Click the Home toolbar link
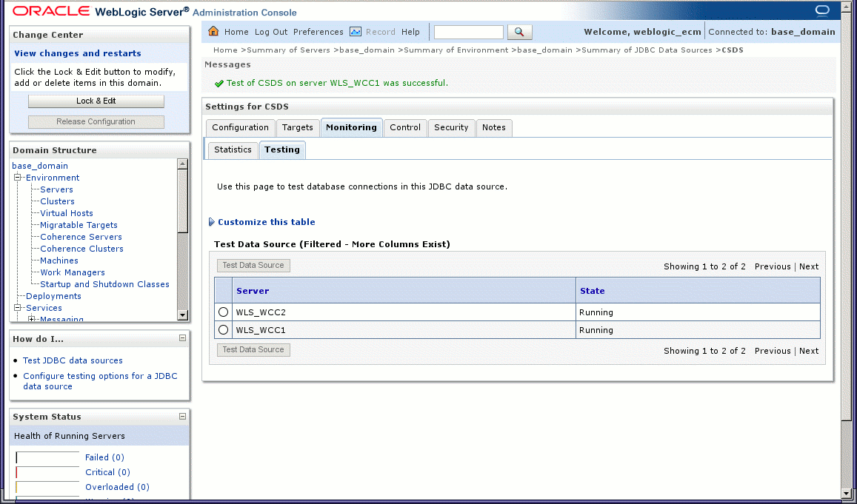This screenshot has width=857, height=504. [236, 32]
